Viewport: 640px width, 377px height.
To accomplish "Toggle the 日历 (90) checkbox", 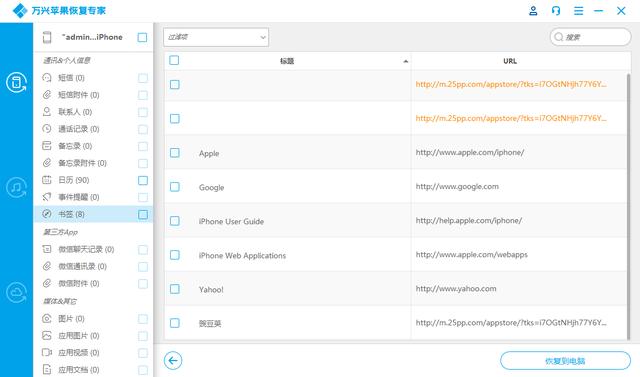I will coord(143,180).
